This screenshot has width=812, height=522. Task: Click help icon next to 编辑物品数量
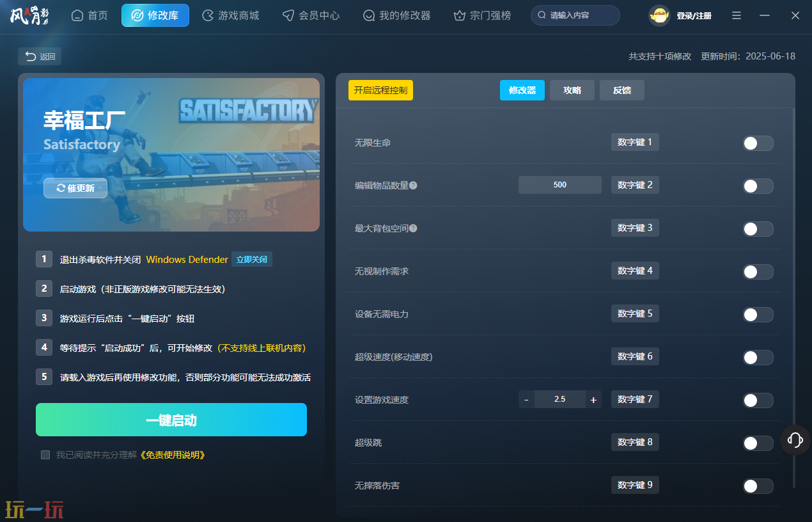(413, 186)
